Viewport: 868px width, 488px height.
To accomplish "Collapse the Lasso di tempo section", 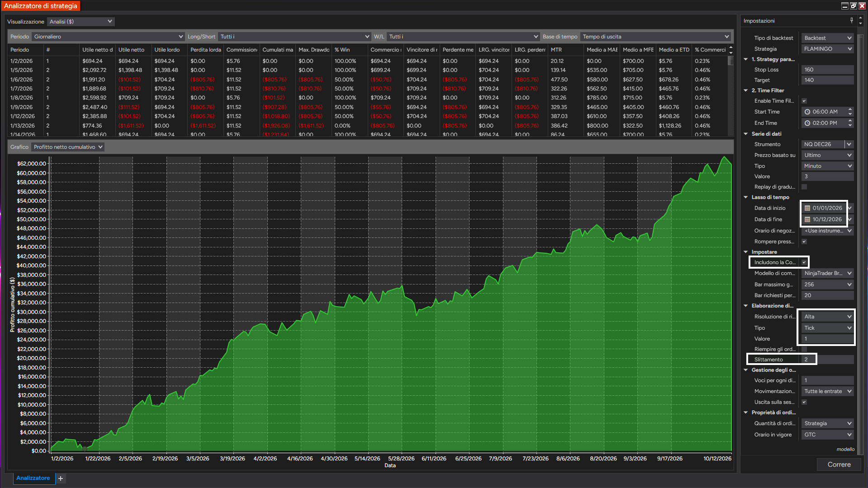I will click(x=746, y=197).
